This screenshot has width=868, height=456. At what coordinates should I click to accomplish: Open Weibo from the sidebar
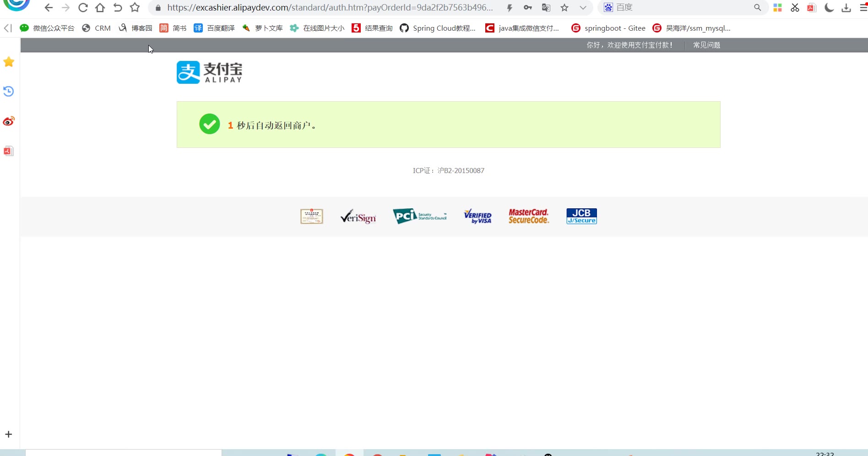click(9, 121)
